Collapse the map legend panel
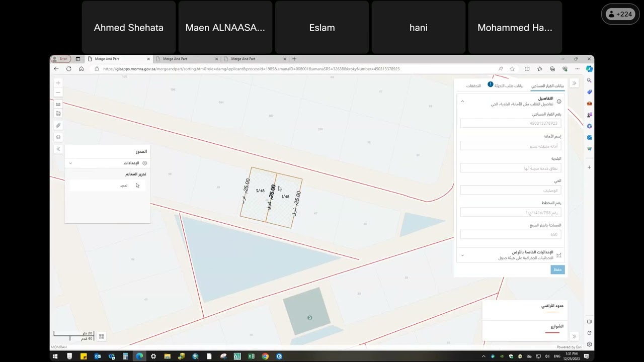 tap(574, 336)
